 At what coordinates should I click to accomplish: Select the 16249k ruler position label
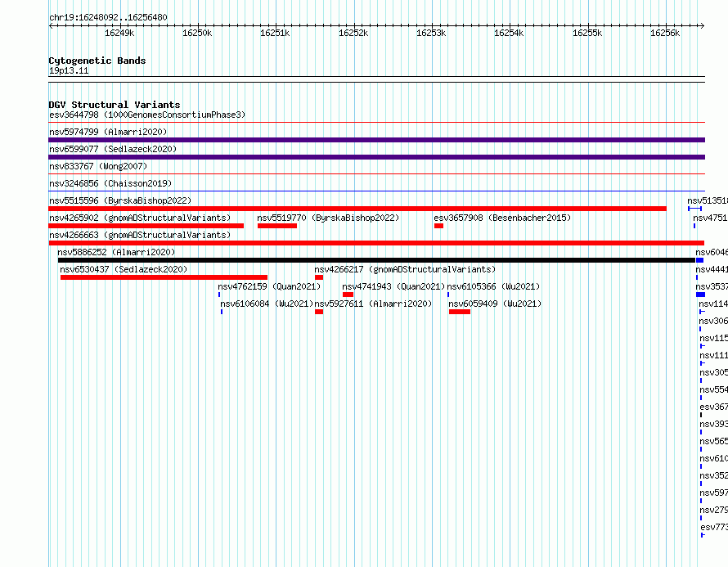pyautogui.click(x=119, y=33)
